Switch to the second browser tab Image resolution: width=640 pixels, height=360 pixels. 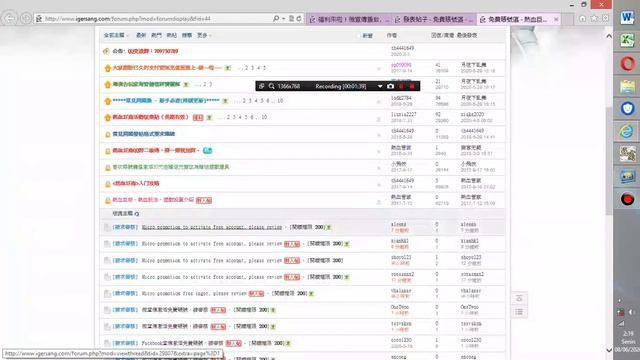coord(433,19)
